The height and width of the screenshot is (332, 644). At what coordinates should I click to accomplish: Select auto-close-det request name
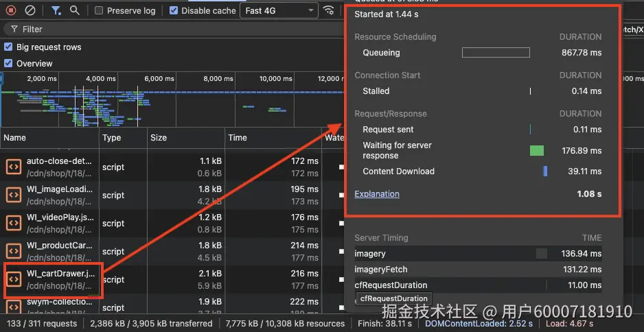[x=60, y=161]
